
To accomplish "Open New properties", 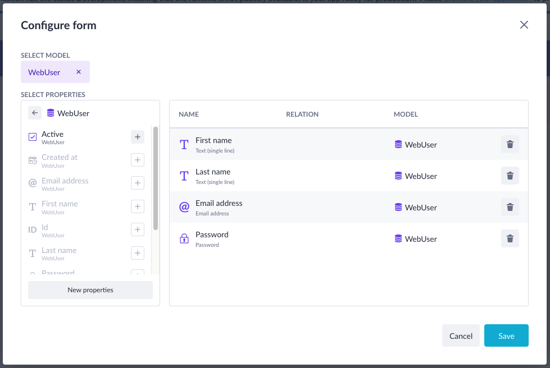I will tap(90, 290).
